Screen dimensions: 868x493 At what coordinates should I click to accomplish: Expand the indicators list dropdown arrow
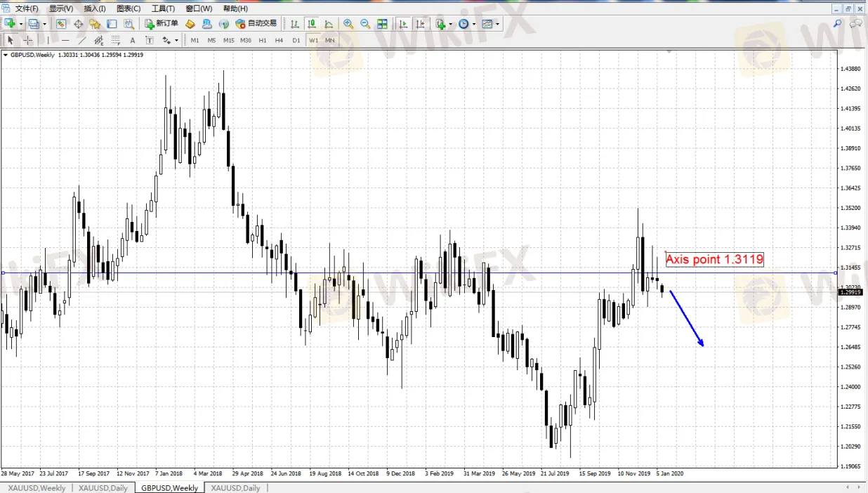point(451,24)
